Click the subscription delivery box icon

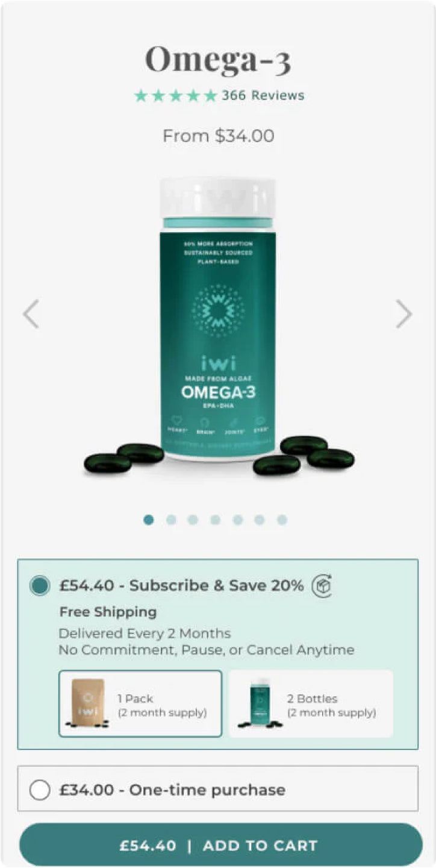[322, 585]
